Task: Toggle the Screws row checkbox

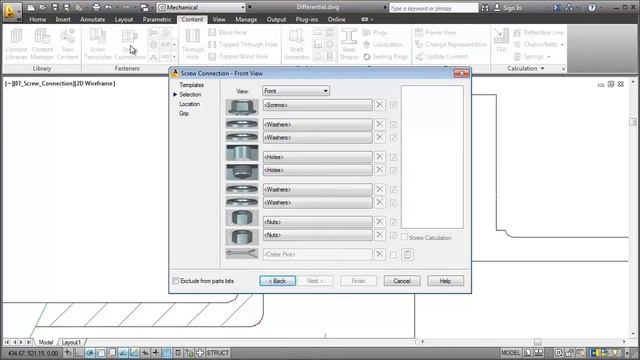Action: coord(393,105)
